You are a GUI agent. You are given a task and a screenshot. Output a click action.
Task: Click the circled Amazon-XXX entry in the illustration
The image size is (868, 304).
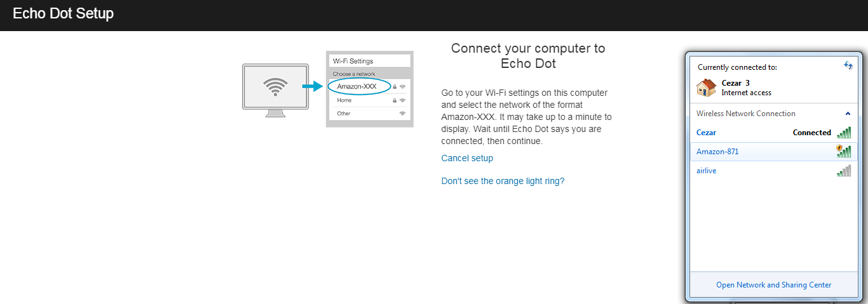[x=359, y=86]
